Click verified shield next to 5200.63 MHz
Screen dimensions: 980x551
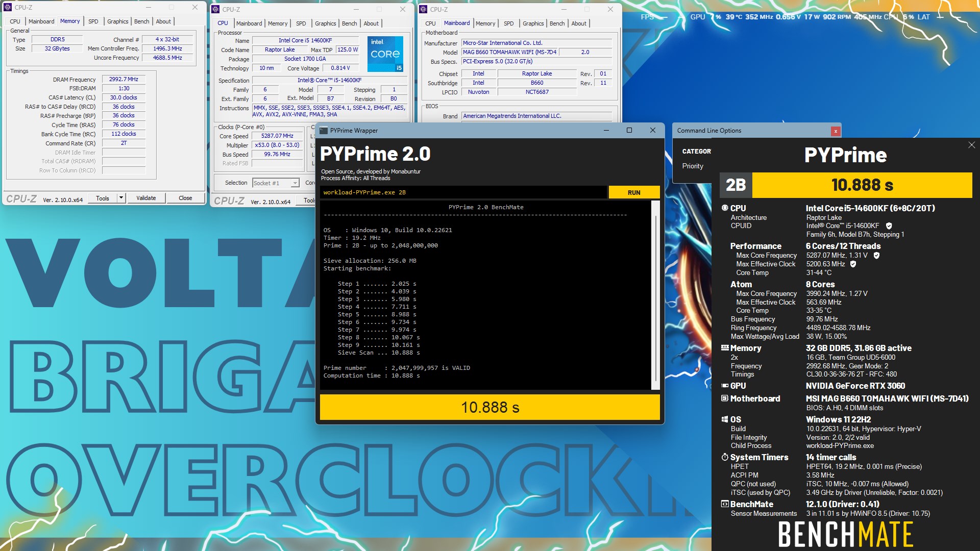853,264
